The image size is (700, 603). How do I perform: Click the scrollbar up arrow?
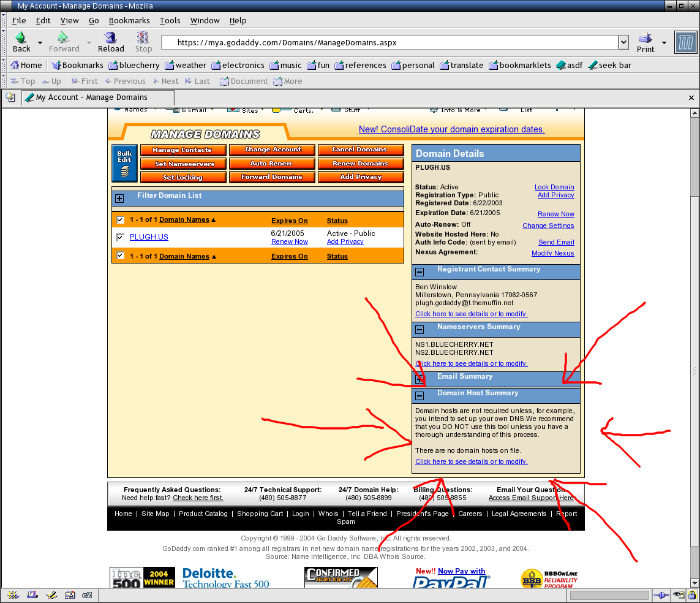pyautogui.click(x=694, y=113)
